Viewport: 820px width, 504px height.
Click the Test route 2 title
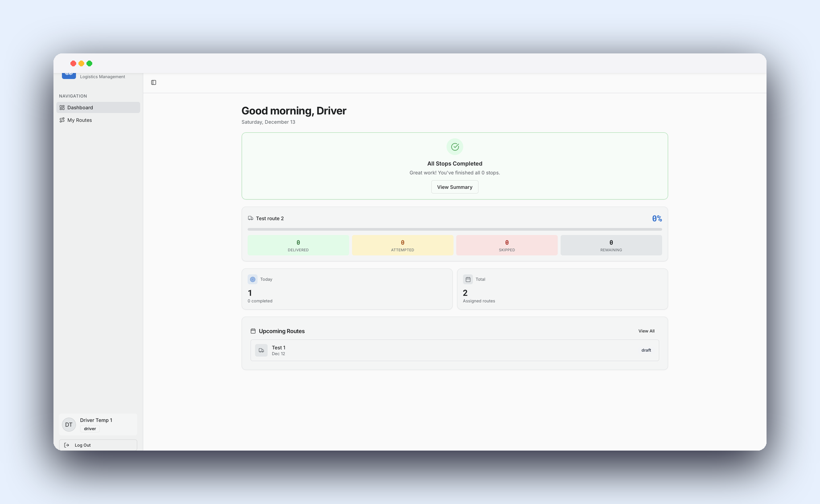tap(270, 219)
